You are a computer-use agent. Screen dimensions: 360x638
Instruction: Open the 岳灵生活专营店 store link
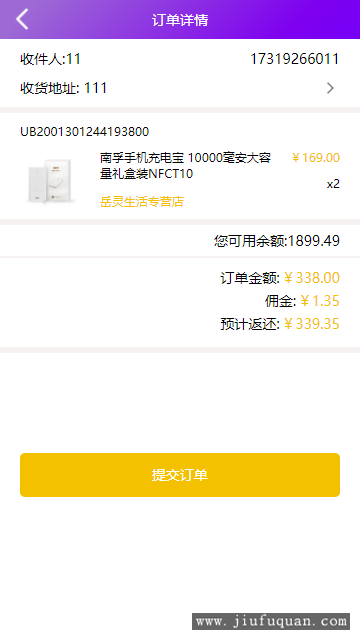142,201
